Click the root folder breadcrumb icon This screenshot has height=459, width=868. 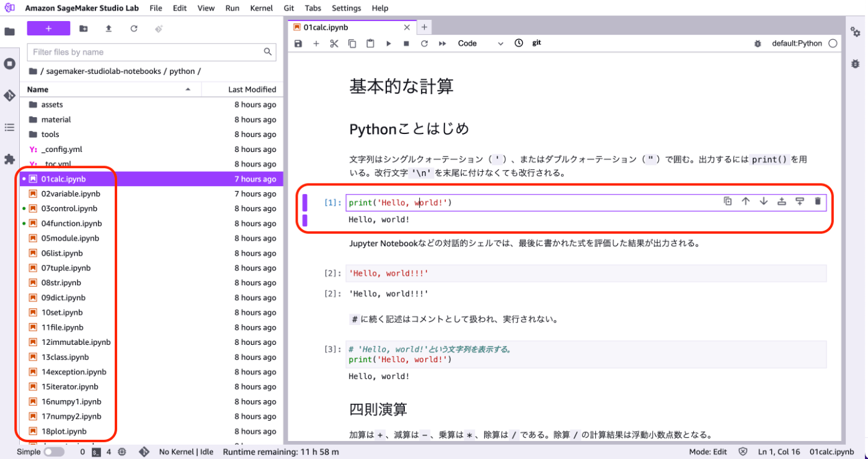(33, 71)
